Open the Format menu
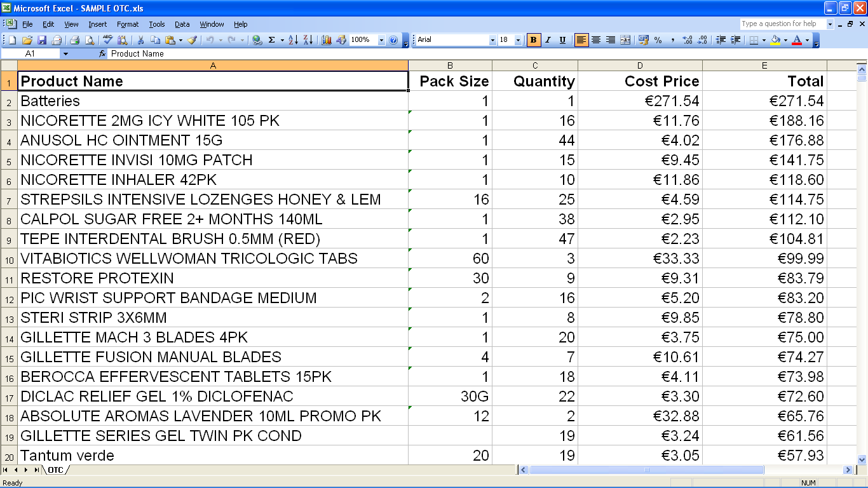The height and width of the screenshot is (488, 868). click(x=127, y=24)
